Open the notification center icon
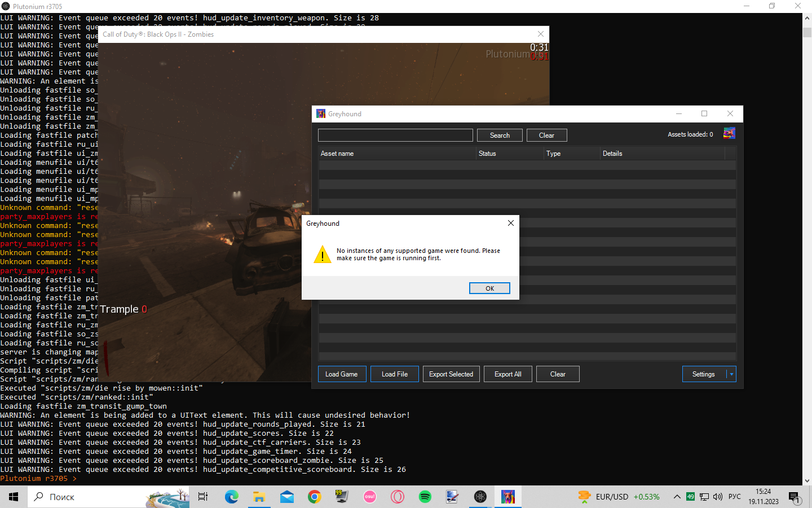The width and height of the screenshot is (812, 508). (795, 497)
